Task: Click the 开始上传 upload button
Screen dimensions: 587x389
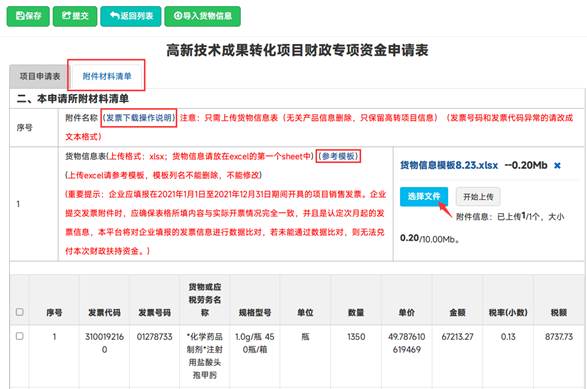Action: (478, 197)
